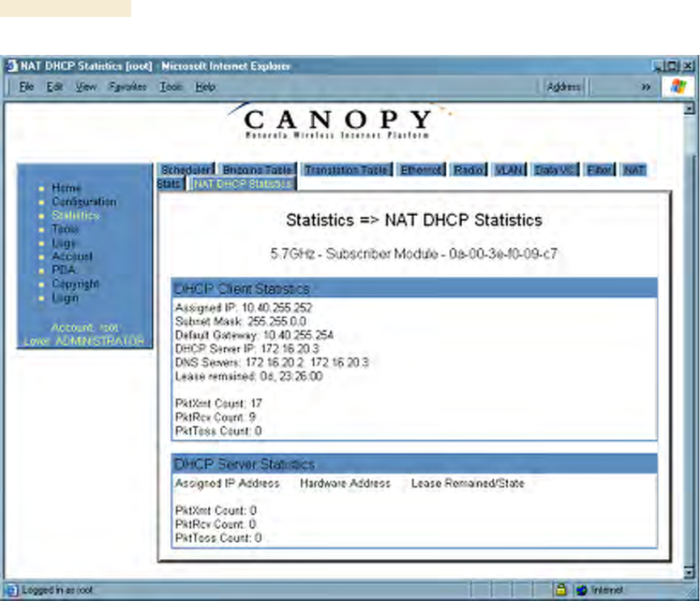This screenshot has width=700, height=601.
Task: Open the Configuration link in sidebar
Action: pyautogui.click(x=84, y=201)
